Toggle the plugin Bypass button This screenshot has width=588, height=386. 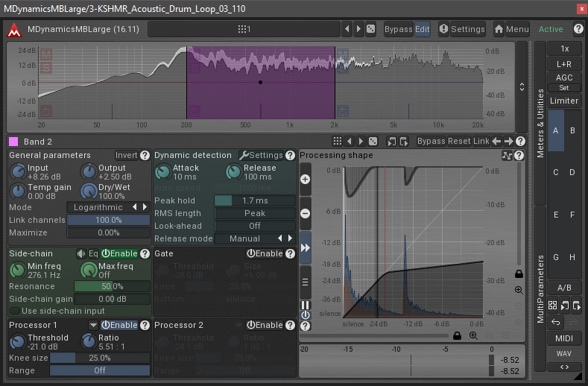pyautogui.click(x=398, y=29)
